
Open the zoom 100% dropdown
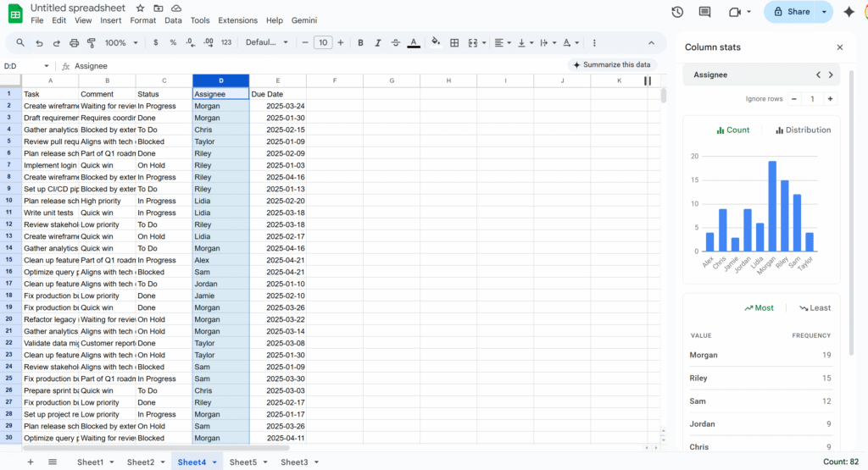coord(121,42)
